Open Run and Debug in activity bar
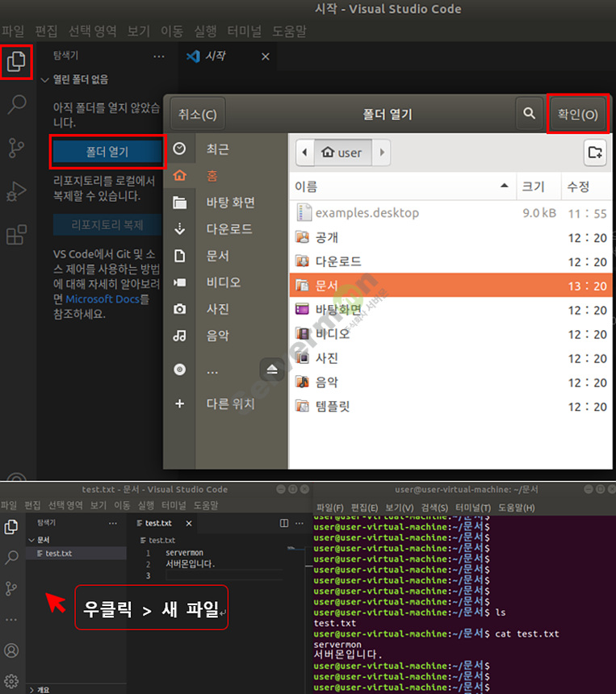The image size is (616, 694). click(16, 191)
